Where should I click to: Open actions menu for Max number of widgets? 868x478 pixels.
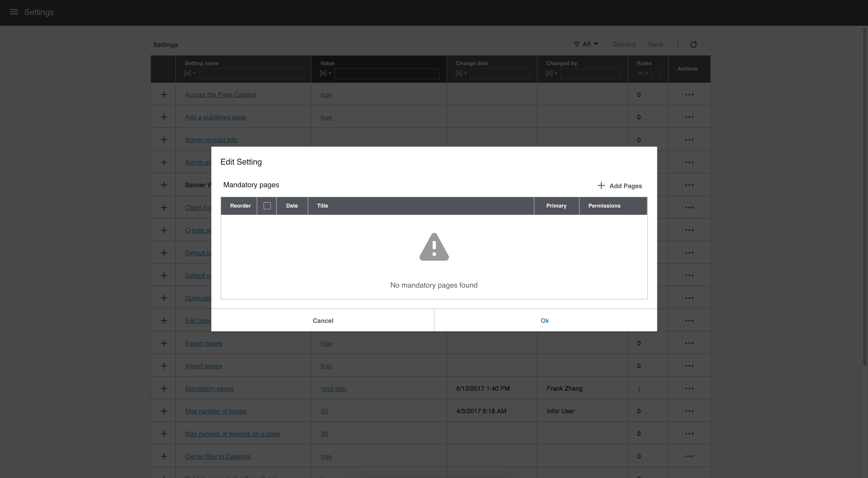tap(689, 433)
